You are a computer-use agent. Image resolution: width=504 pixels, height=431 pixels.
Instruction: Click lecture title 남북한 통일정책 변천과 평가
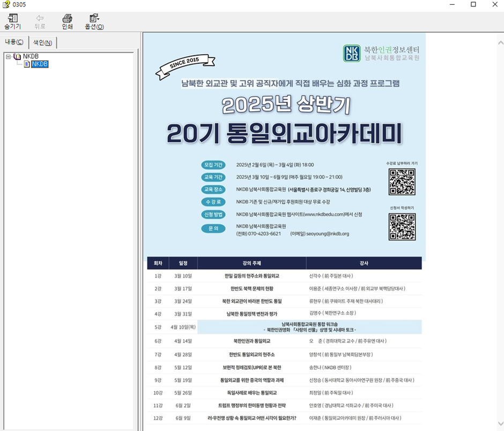pyautogui.click(x=251, y=314)
